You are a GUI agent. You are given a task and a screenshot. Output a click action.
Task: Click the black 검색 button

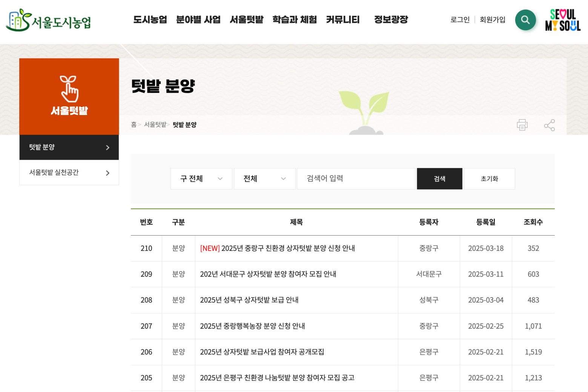(439, 179)
